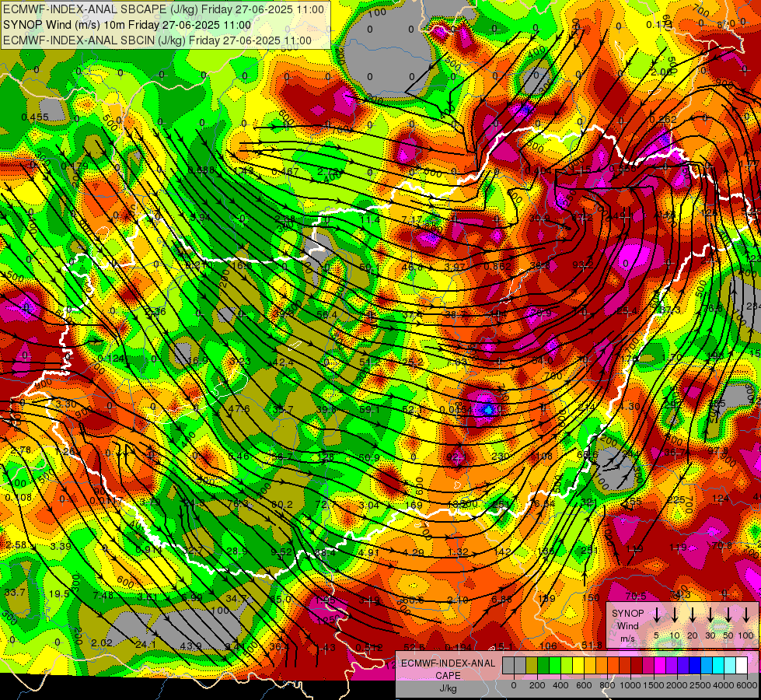Click the '33.7' value on the map

tap(15, 592)
